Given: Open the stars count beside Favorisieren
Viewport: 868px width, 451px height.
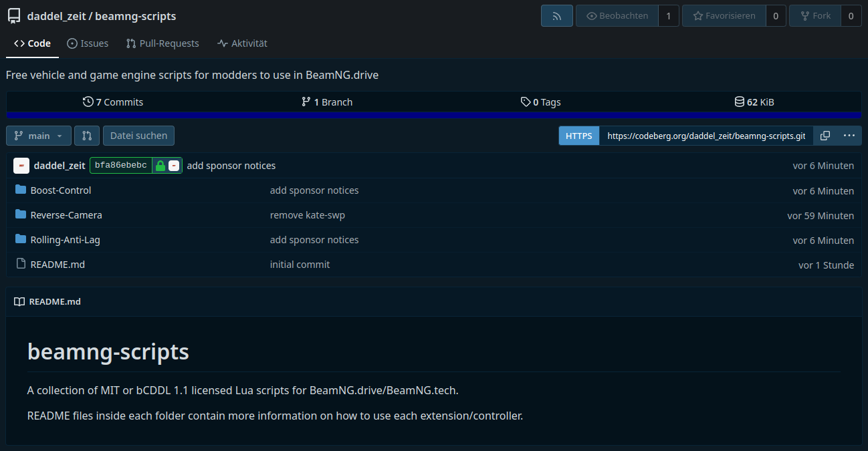Looking at the screenshot, I should click(775, 15).
